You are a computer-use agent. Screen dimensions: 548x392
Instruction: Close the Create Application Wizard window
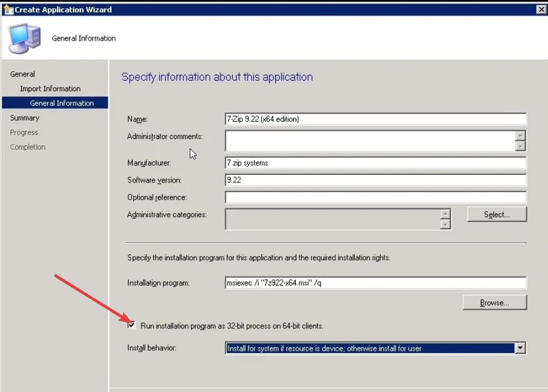pyautogui.click(x=541, y=9)
